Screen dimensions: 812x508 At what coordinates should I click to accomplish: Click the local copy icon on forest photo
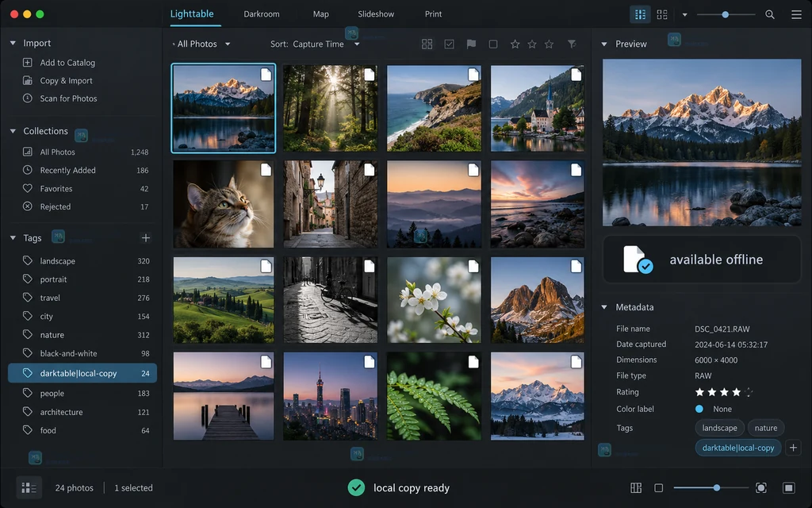click(x=370, y=75)
